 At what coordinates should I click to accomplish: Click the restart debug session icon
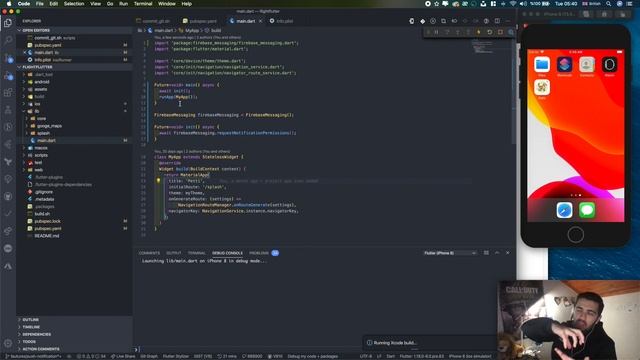(489, 32)
